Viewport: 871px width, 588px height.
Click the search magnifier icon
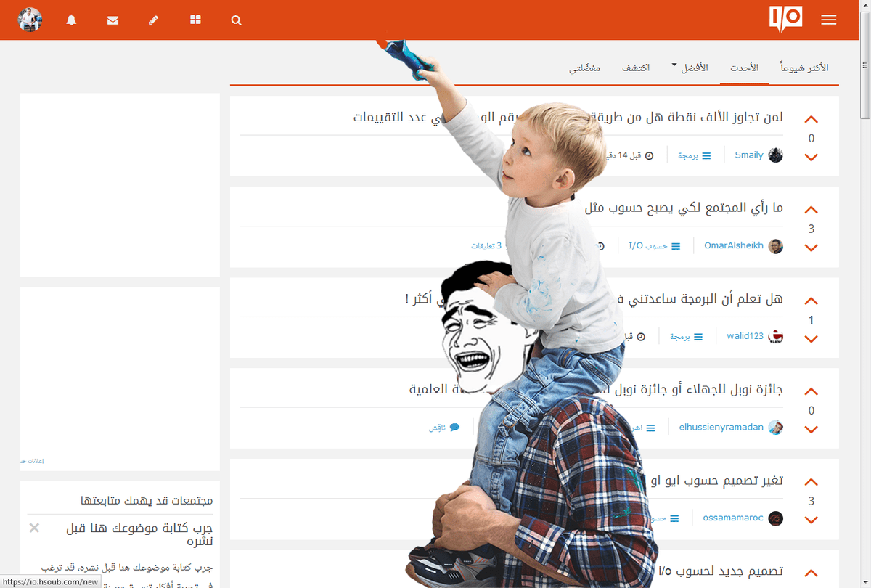click(236, 20)
